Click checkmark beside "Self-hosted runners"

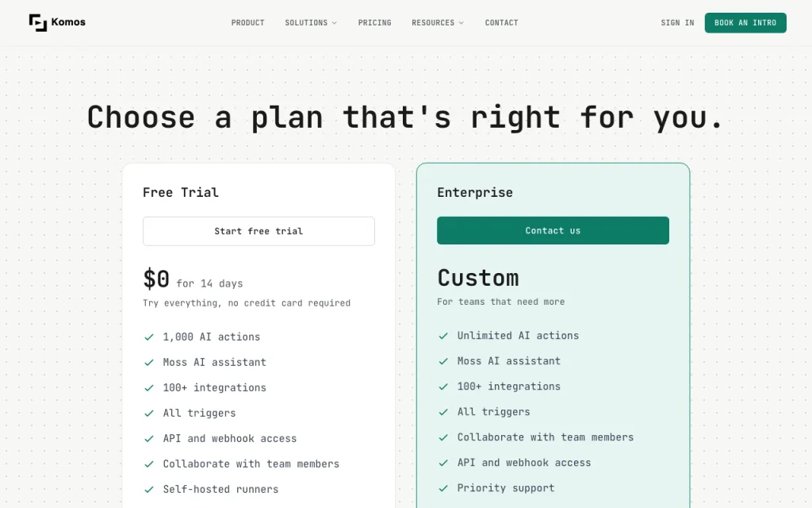[149, 489]
